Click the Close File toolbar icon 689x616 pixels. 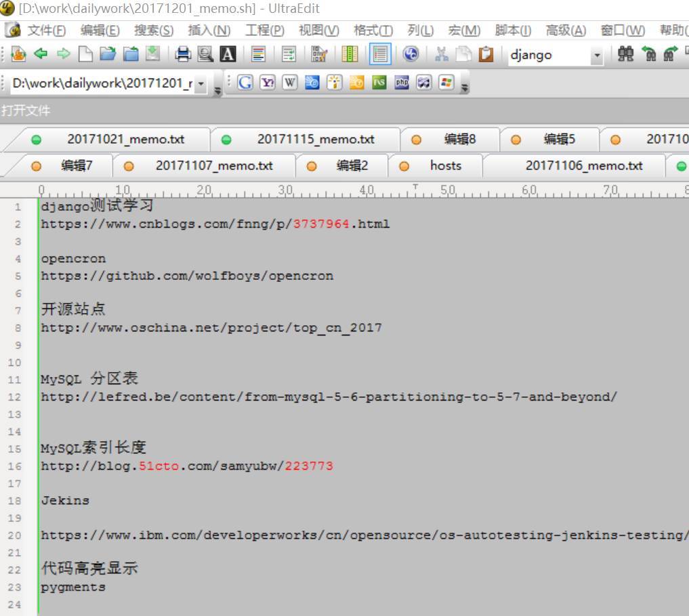tap(131, 54)
